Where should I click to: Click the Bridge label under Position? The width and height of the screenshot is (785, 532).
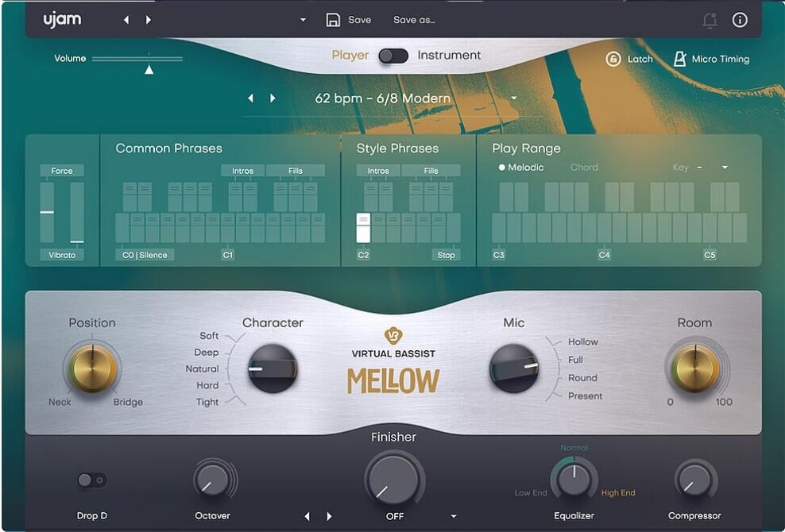tap(128, 402)
